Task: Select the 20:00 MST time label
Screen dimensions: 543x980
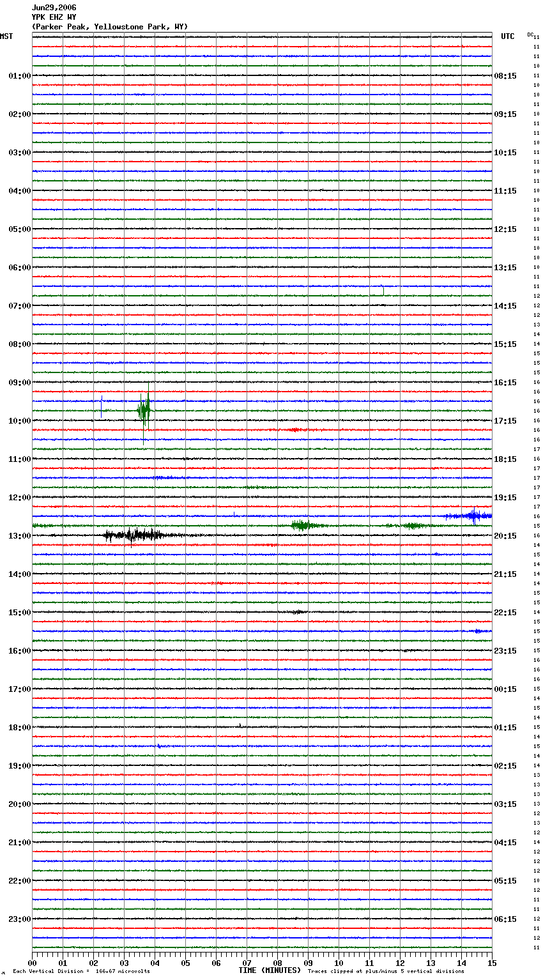Action: pyautogui.click(x=19, y=804)
